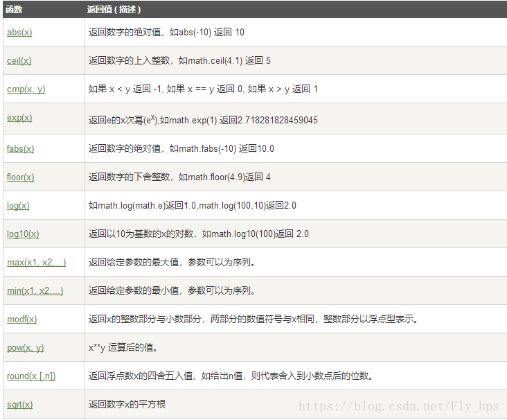Open the max(x1, x2,...) link
The height and width of the screenshot is (420, 507).
pos(37,263)
